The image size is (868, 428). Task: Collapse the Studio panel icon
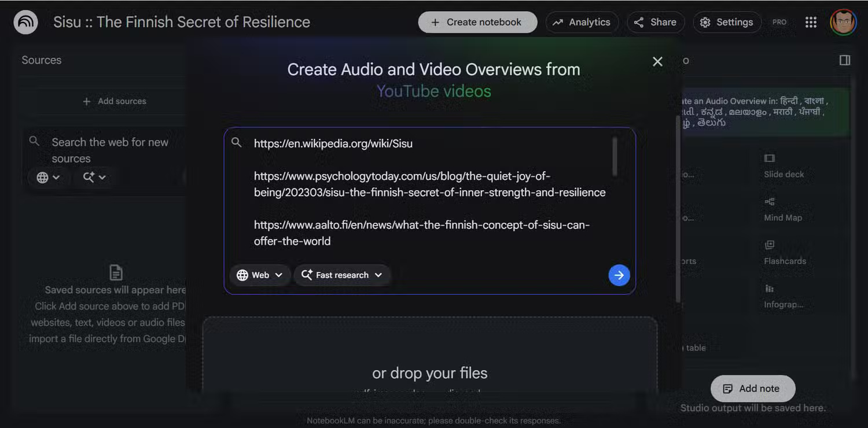(x=845, y=60)
